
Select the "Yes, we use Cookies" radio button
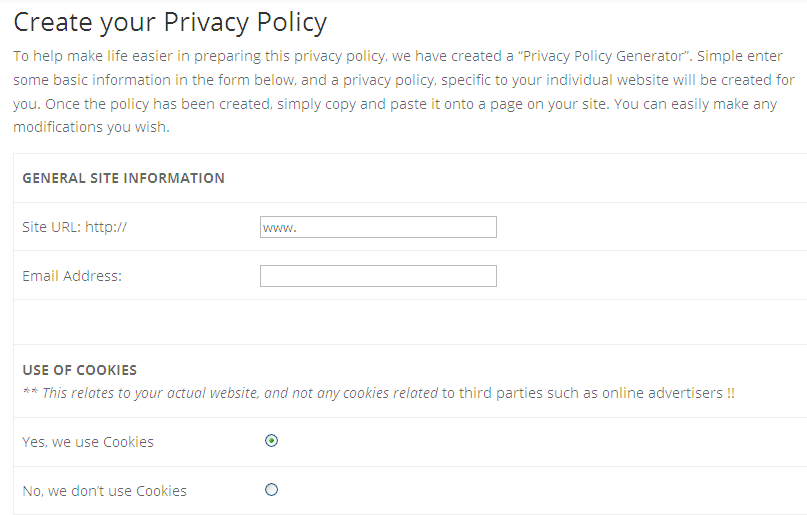click(271, 441)
